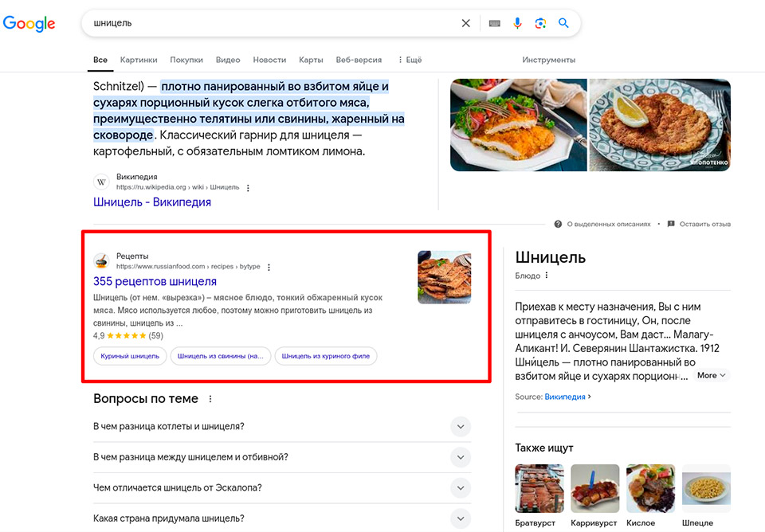765x532 pixels.
Task: Open the Новости tab
Action: (269, 60)
